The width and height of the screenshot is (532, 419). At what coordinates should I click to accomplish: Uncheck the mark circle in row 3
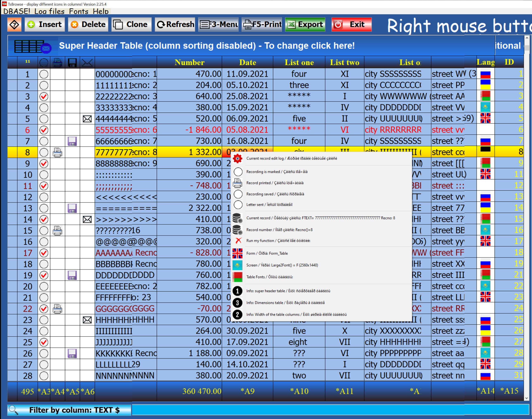[x=44, y=97]
